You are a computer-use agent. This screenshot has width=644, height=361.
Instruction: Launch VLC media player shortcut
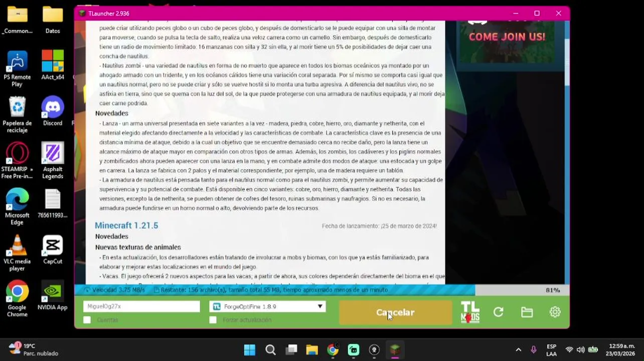pyautogui.click(x=17, y=253)
